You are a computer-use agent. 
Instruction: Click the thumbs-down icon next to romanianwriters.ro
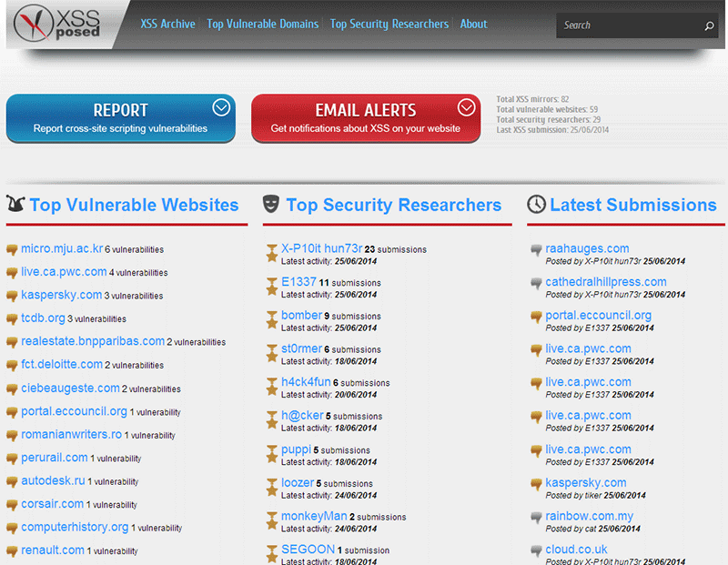click(12, 436)
